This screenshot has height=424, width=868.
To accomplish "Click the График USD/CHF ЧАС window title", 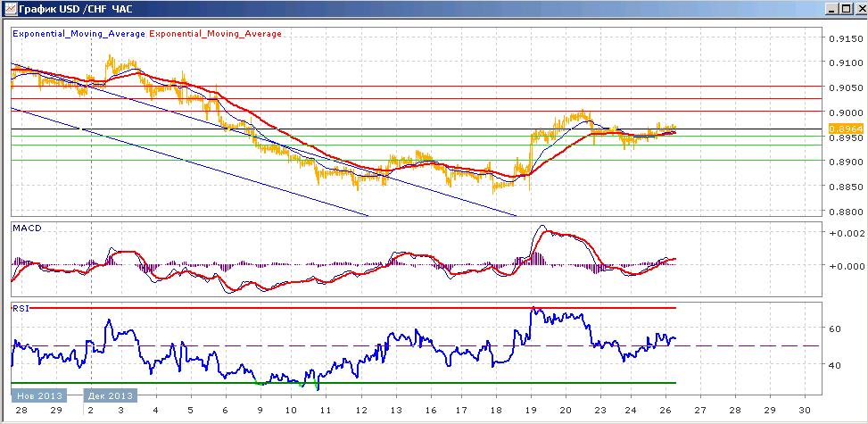I will coord(76,9).
